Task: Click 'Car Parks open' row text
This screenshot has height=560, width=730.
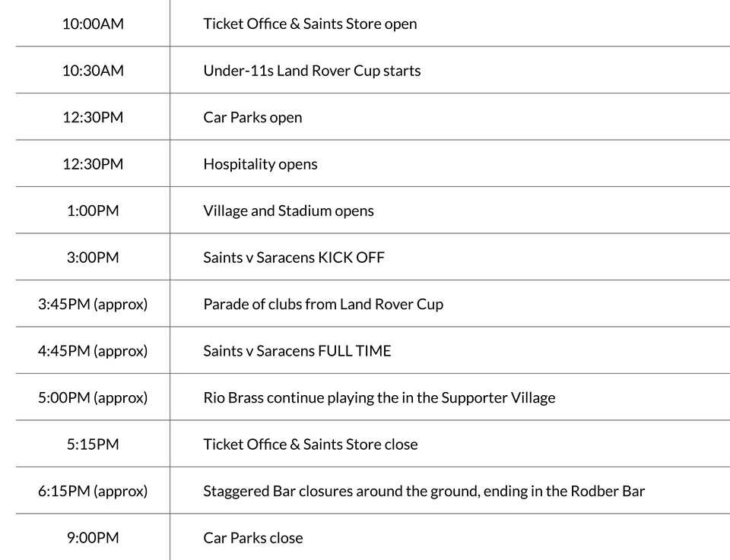Action: [x=252, y=117]
